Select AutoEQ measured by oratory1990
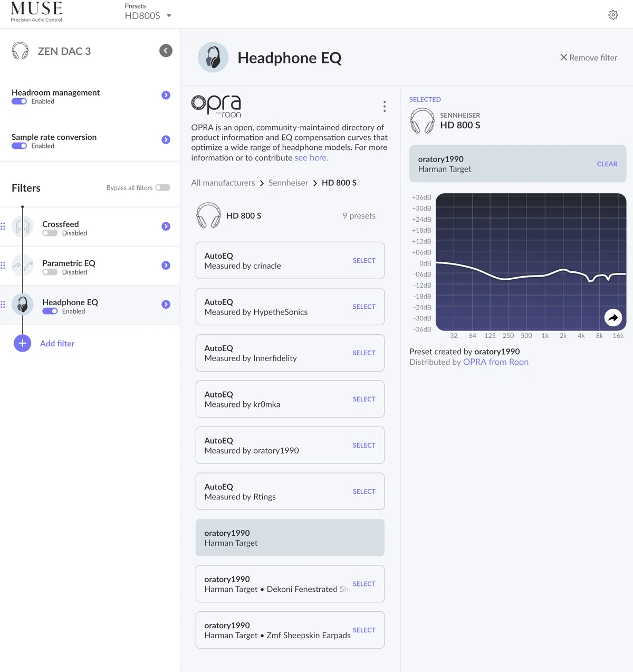This screenshot has width=633, height=672. (x=364, y=445)
